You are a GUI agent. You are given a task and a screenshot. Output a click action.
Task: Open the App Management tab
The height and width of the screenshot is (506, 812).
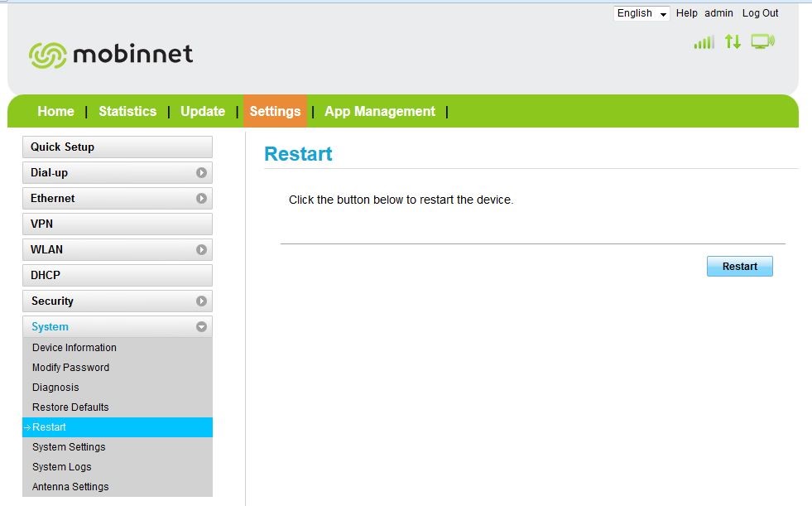[x=380, y=112]
